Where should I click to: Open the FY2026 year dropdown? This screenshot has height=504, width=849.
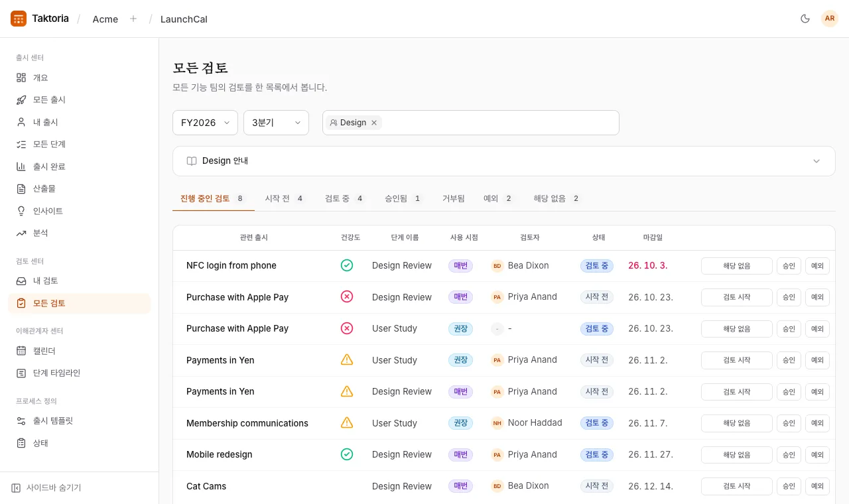(x=205, y=123)
